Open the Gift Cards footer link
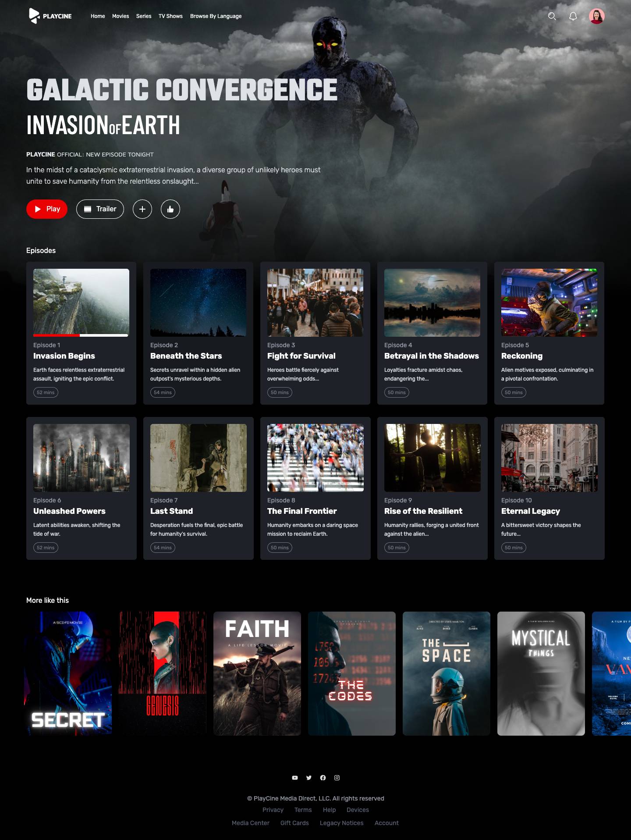This screenshot has height=840, width=631. click(294, 823)
